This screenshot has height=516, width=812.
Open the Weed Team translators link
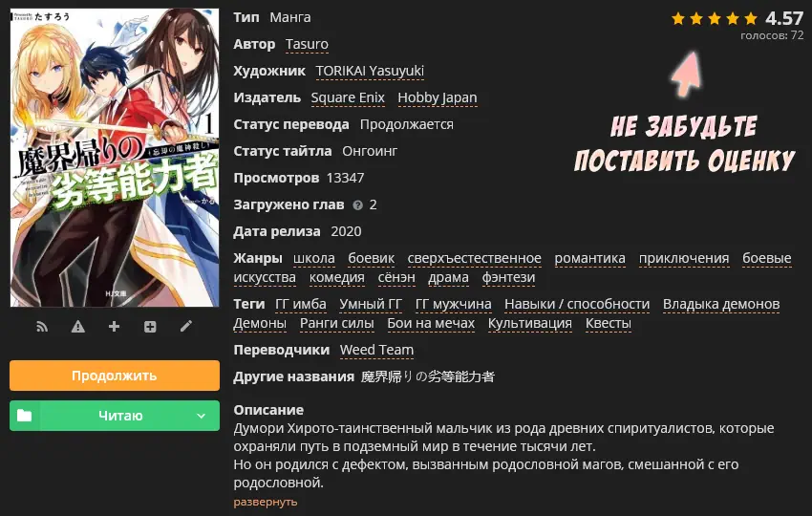[x=376, y=351]
